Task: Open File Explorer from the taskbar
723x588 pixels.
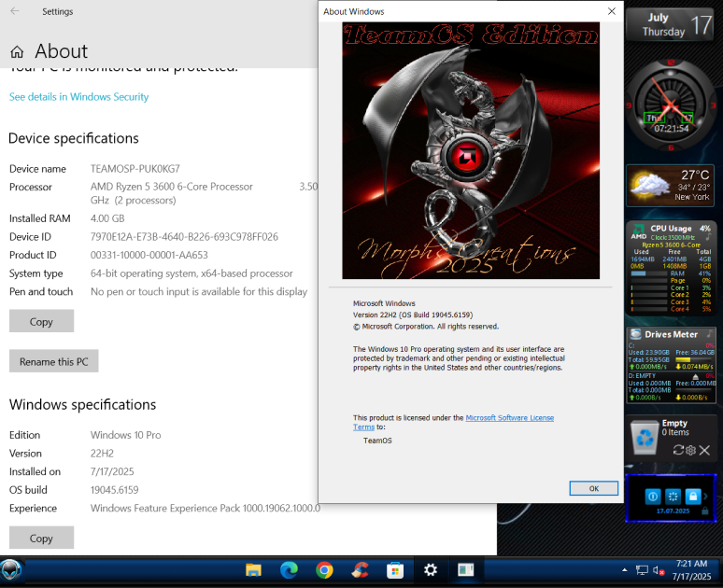Action: (253, 570)
